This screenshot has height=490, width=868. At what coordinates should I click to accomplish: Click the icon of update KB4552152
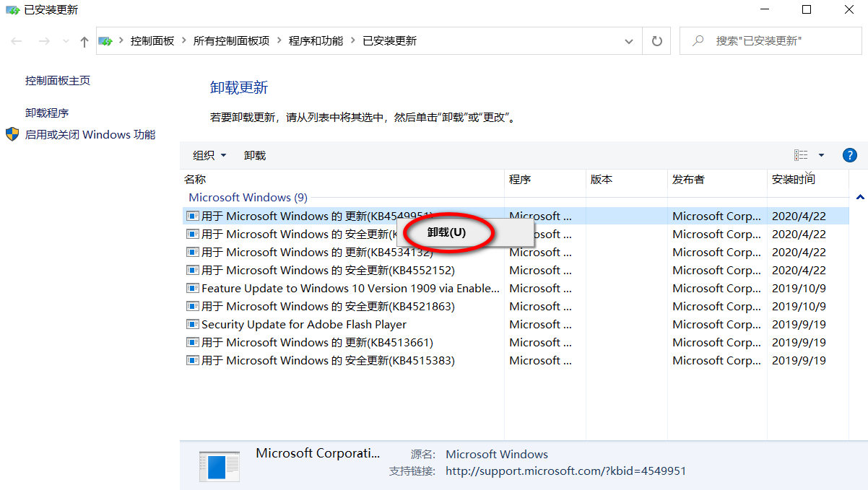pyautogui.click(x=192, y=270)
